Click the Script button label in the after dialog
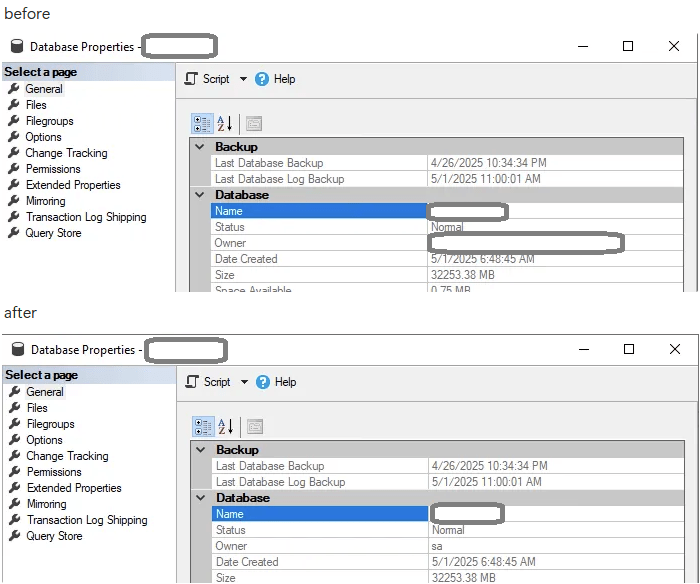 click(217, 382)
